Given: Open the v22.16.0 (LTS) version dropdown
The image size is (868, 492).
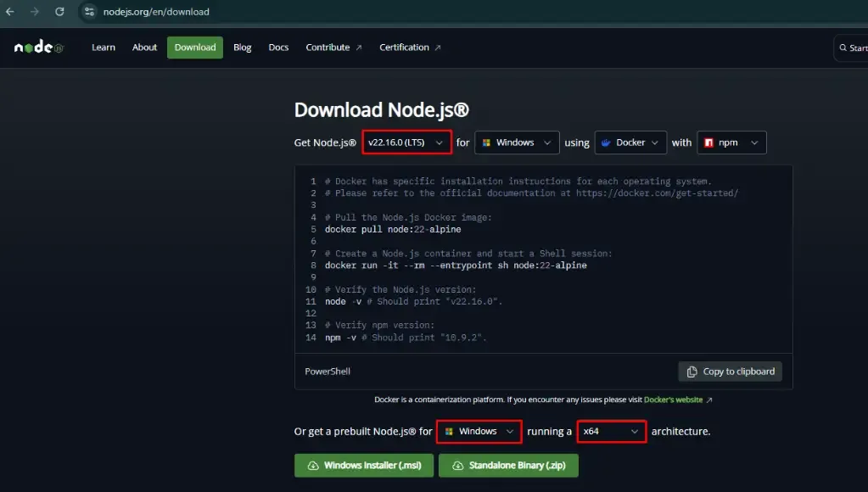Looking at the screenshot, I should click(407, 143).
